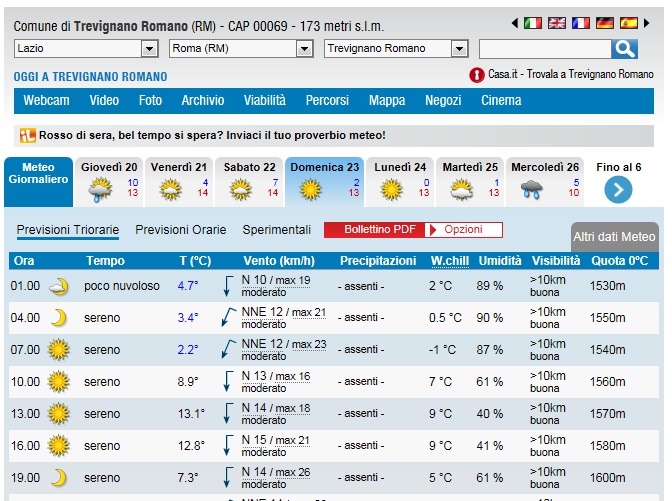Select the British flag for English

pyautogui.click(x=557, y=23)
